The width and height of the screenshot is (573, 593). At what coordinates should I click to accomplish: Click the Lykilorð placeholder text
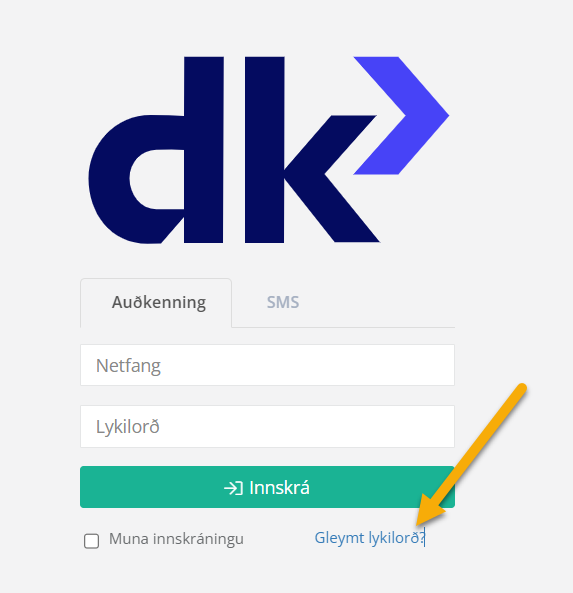point(128,427)
